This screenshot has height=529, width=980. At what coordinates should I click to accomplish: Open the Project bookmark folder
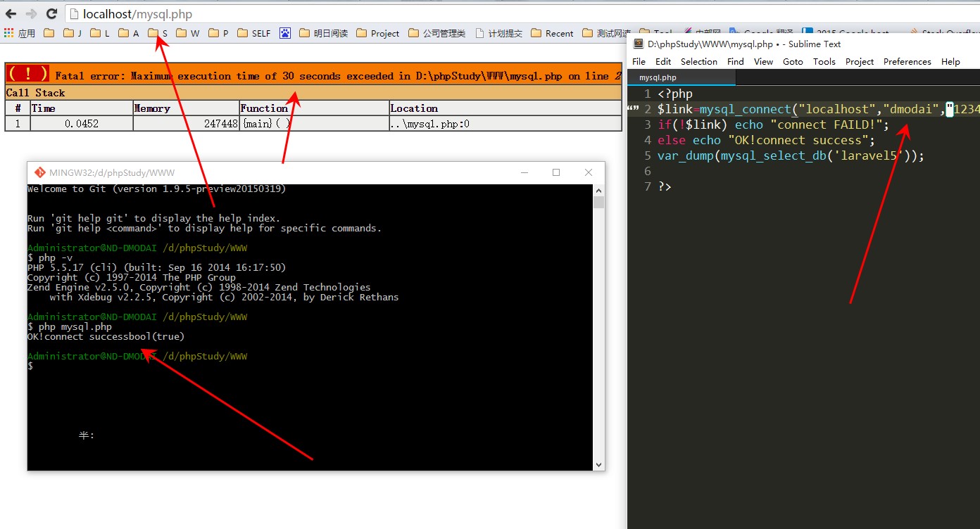378,33
